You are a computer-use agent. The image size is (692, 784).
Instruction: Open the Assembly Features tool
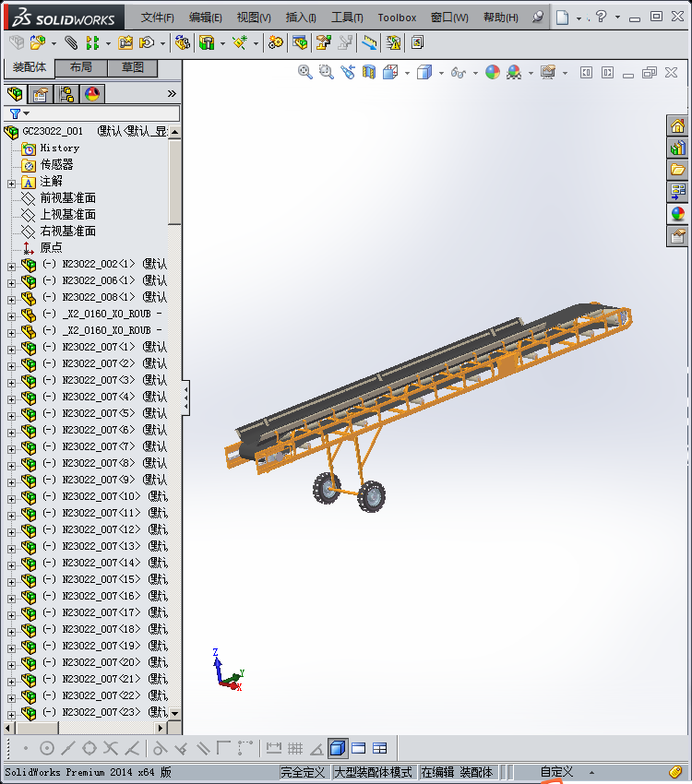[x=207, y=43]
